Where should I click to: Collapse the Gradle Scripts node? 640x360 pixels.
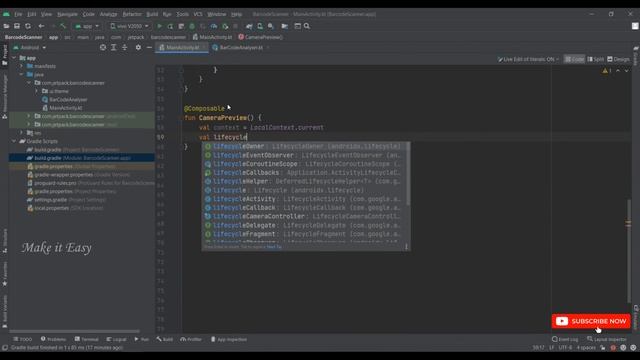(x=14, y=141)
